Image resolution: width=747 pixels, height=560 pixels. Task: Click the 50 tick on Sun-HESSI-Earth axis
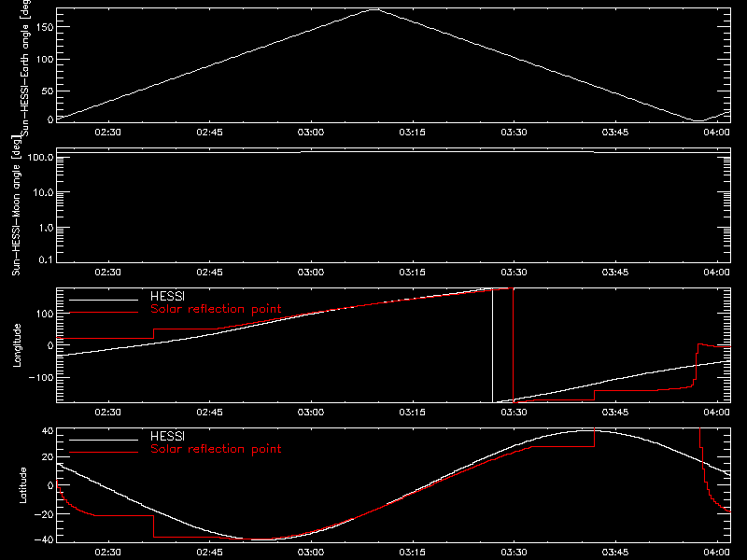pos(48,91)
